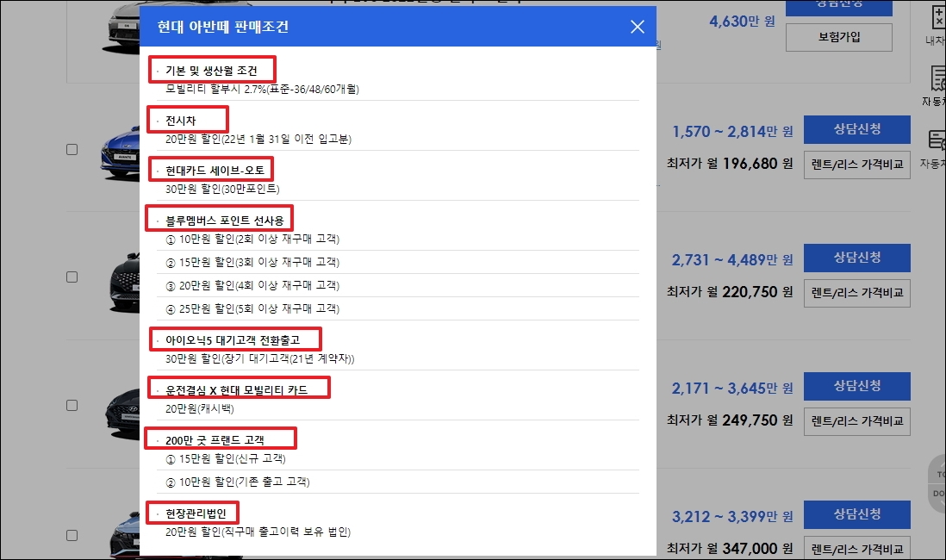Select 20만원 할인(직구매 출고이력 보유 법인) line
The width and height of the screenshot is (946, 560).
point(258,532)
